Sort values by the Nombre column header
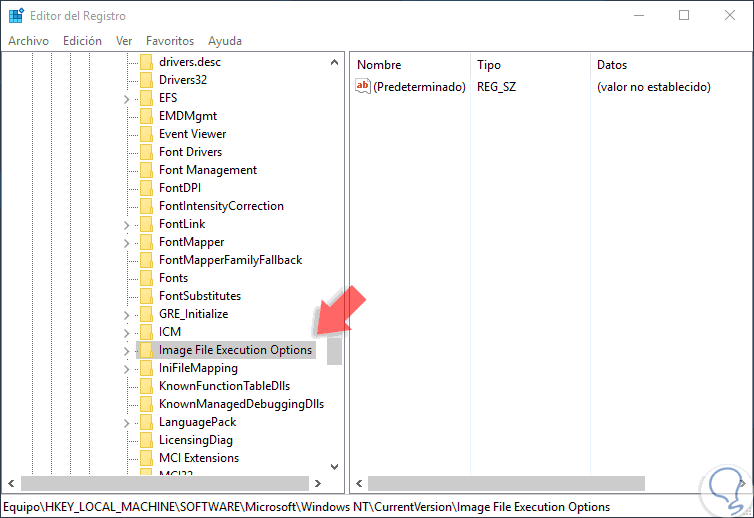754x518 pixels. click(379, 65)
